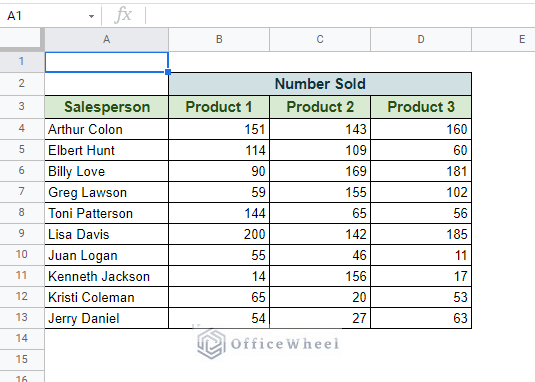This screenshot has width=535, height=382.
Task: Select row 2 header
Action: pos(22,84)
